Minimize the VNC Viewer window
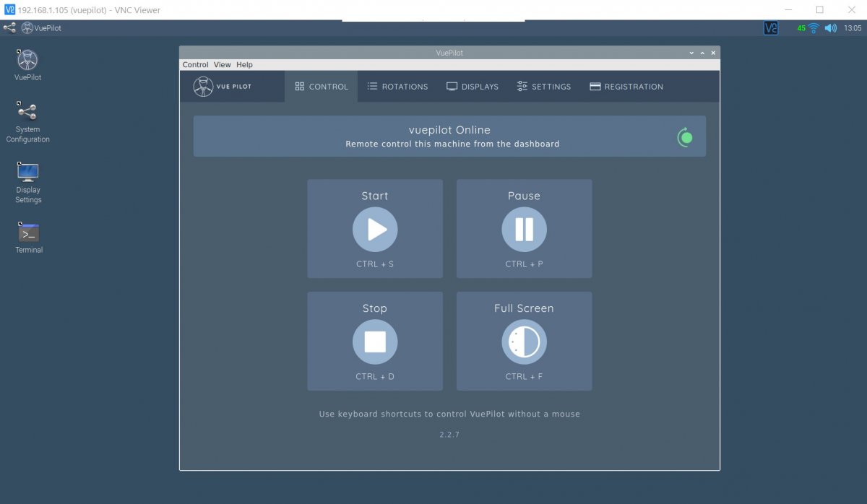The width and height of the screenshot is (867, 504). (x=787, y=9)
